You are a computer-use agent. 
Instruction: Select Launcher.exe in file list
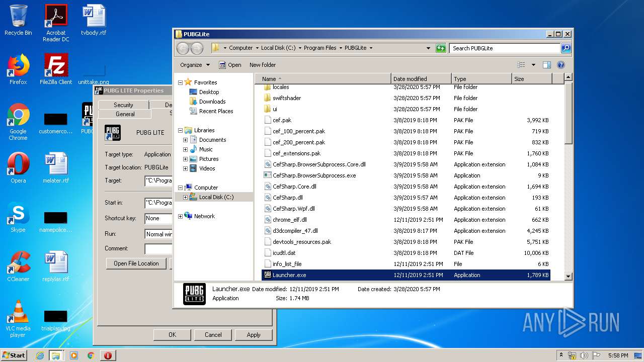tap(406, 275)
